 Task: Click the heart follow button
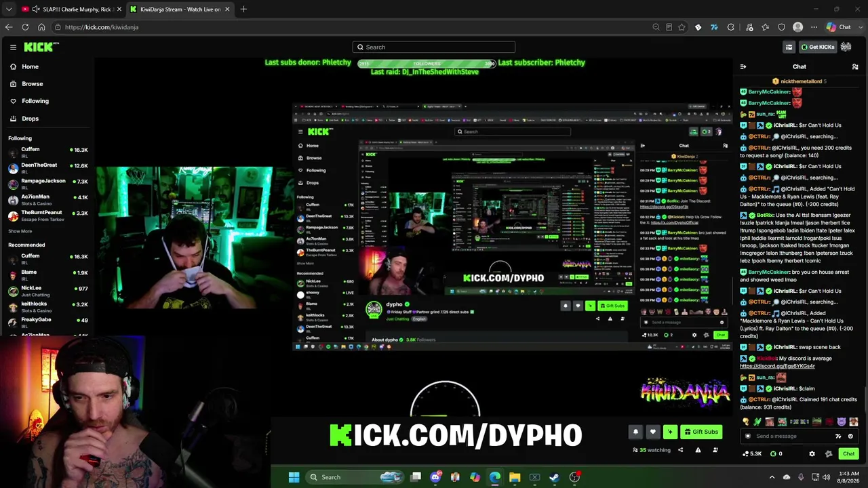(652, 432)
